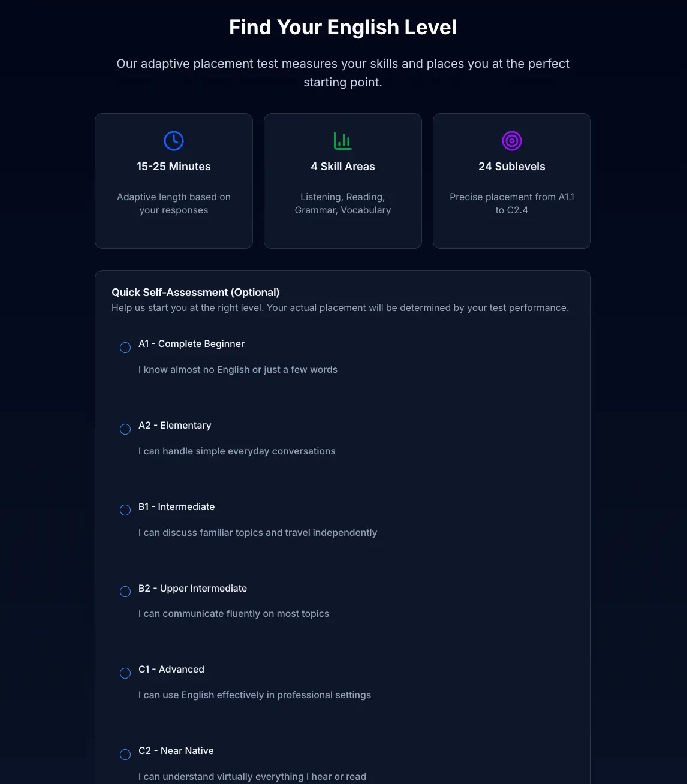The height and width of the screenshot is (784, 687).
Task: Click the A1 - Complete Beginner label
Action: point(191,344)
